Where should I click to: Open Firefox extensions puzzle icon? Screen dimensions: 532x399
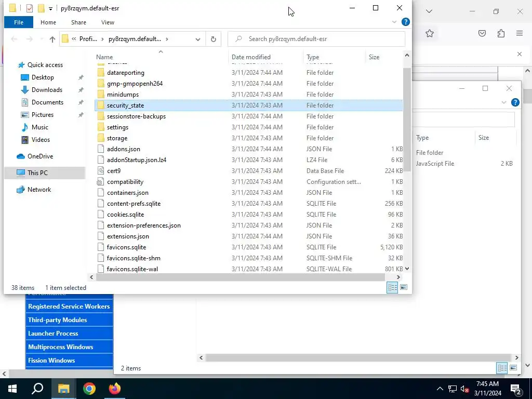pyautogui.click(x=501, y=33)
